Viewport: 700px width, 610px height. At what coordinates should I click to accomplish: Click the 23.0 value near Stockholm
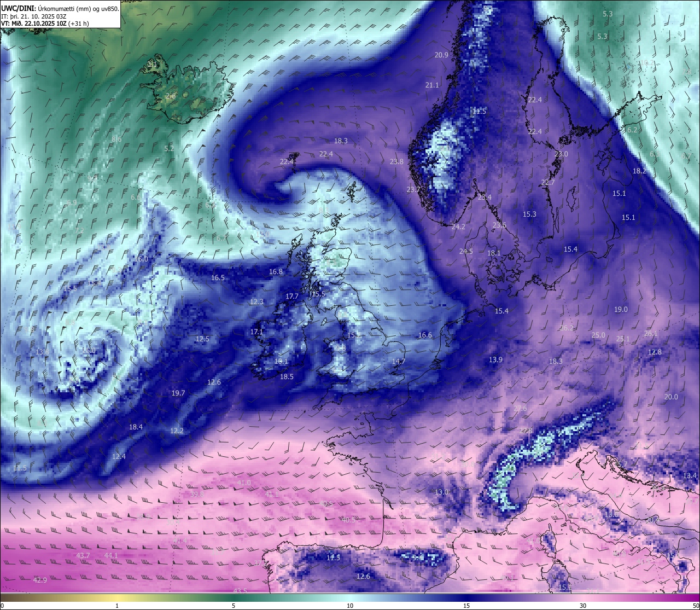[561, 154]
